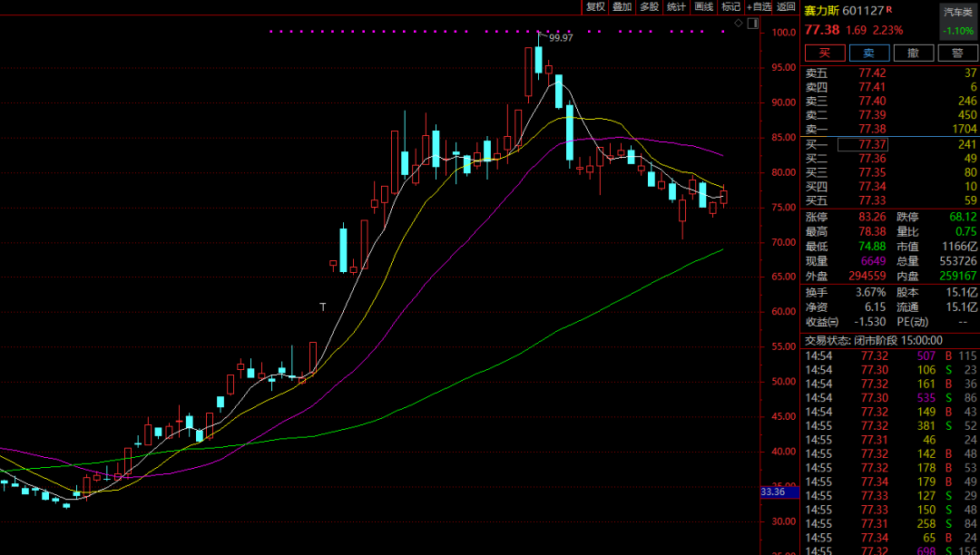Open the 标记 mark menu

coord(730,7)
